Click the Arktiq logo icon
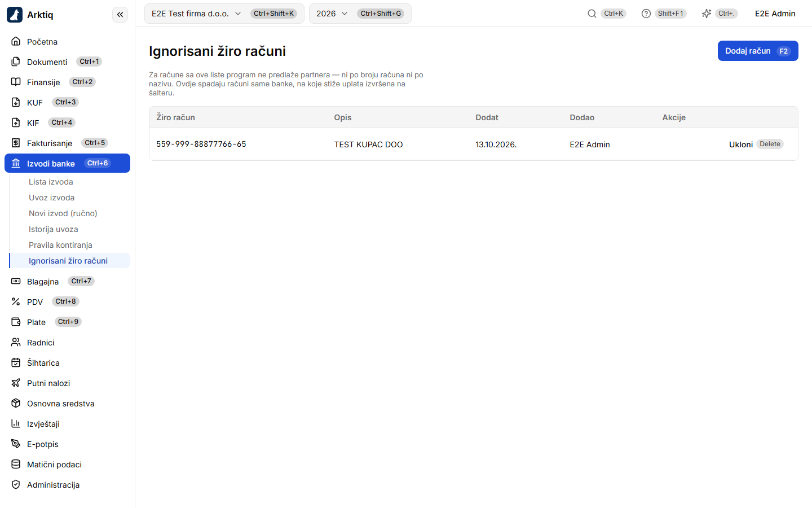Viewport: 812px width, 508px height. pos(15,15)
